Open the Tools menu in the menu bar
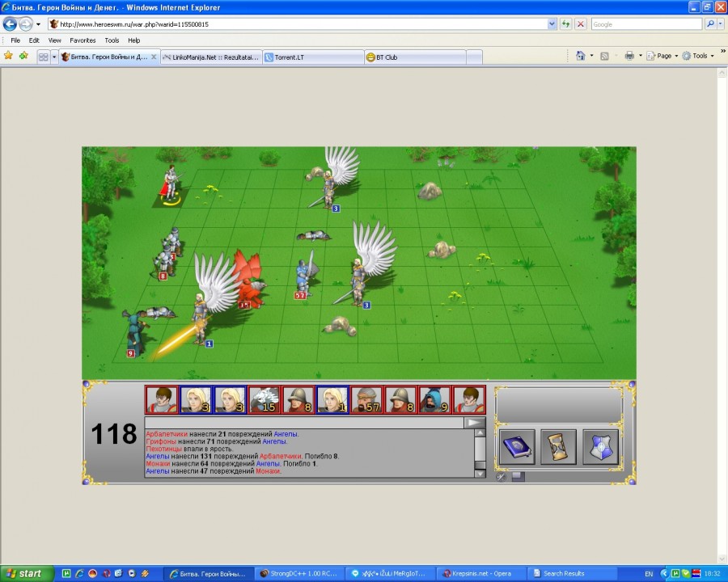The height and width of the screenshot is (582, 728). point(112,40)
